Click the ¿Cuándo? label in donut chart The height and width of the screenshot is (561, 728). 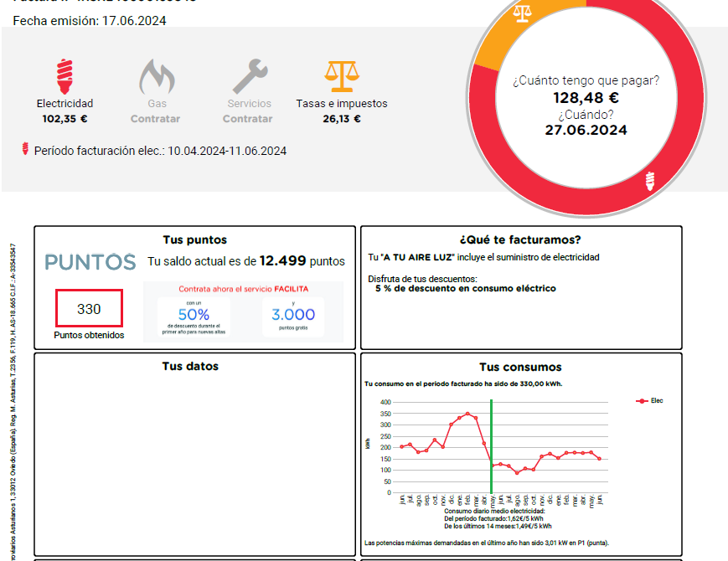pyautogui.click(x=586, y=115)
